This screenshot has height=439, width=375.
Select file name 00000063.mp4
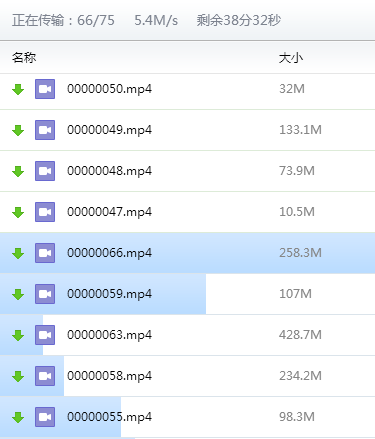point(109,335)
